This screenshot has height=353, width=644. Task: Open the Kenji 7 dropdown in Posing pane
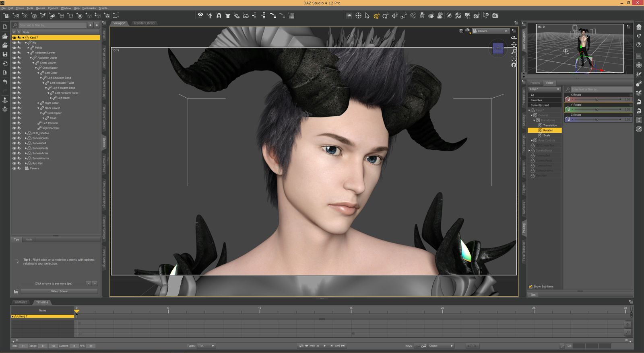click(544, 89)
